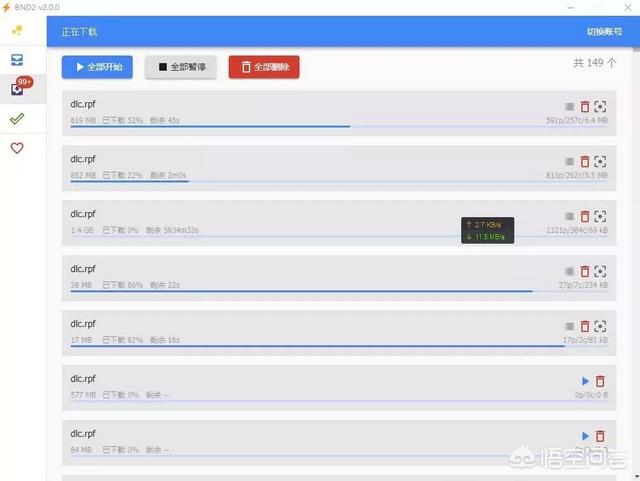Click the yellow dots icon atop the sidebar
640x481 pixels.
[17, 31]
